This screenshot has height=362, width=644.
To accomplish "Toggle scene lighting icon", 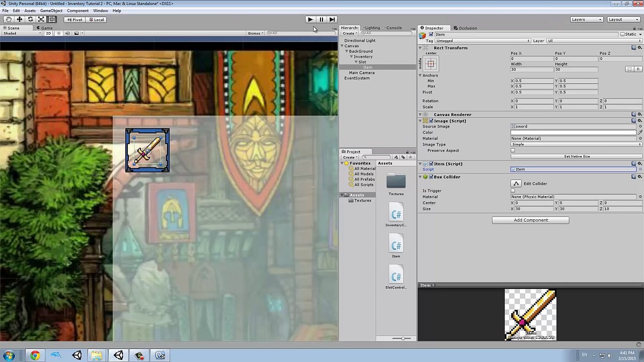I will 59,33.
